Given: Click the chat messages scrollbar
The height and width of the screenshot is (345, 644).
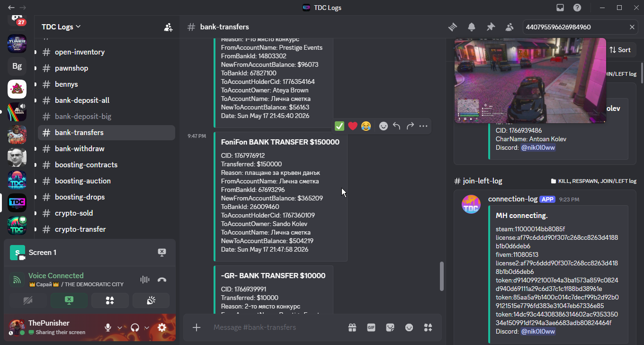Looking at the screenshot, I should coord(442,276).
